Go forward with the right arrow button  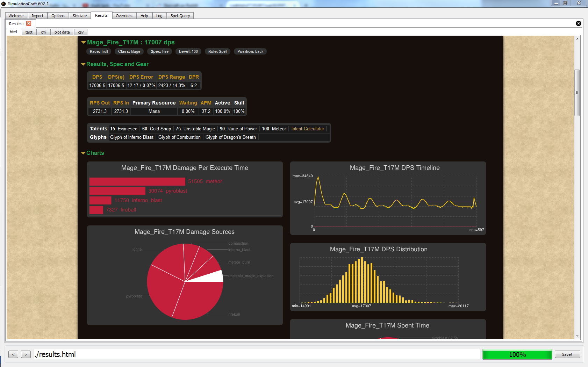(26, 354)
